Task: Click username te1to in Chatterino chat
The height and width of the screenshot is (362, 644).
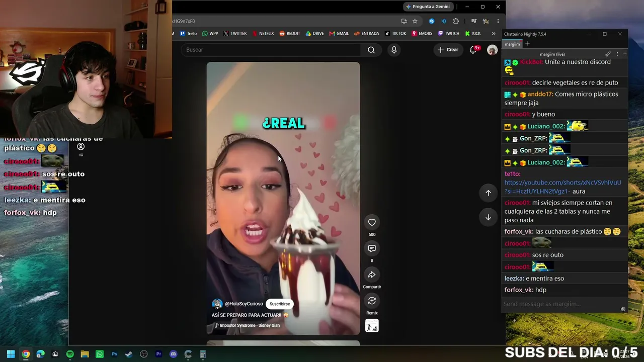Action: tap(513, 174)
